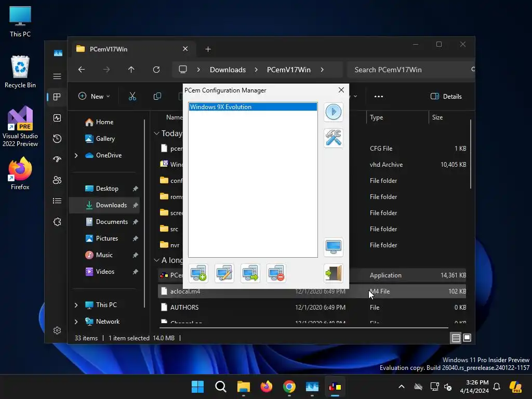Add a new machine configuration
The image size is (532, 399).
click(x=198, y=273)
